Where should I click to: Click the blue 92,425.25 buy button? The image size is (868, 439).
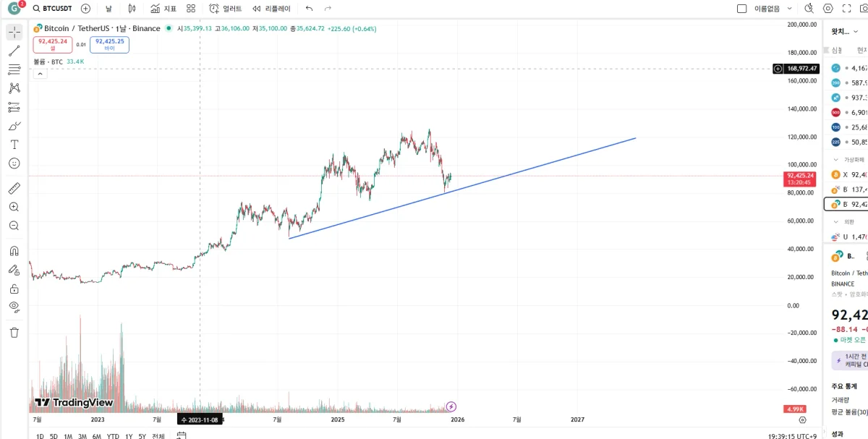(110, 44)
